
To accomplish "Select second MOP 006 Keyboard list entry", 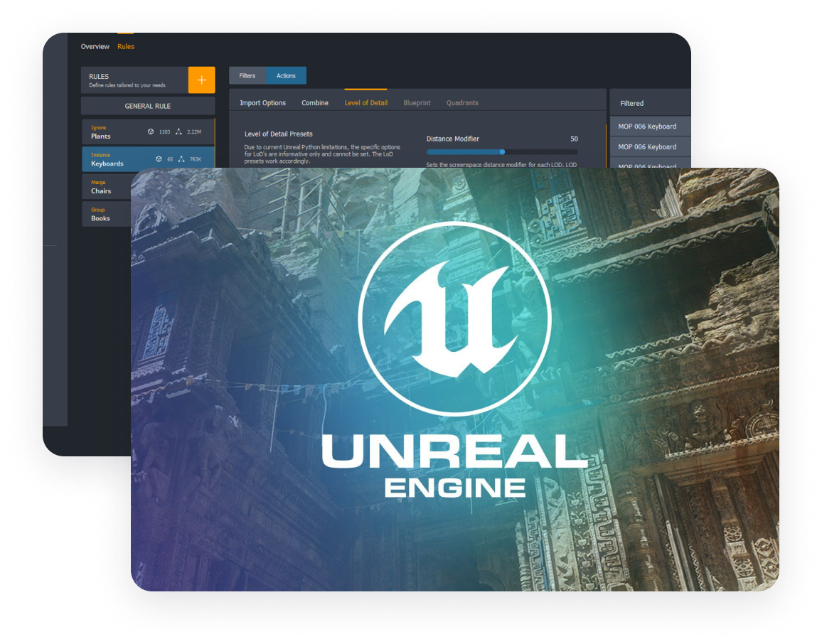I will point(650,146).
